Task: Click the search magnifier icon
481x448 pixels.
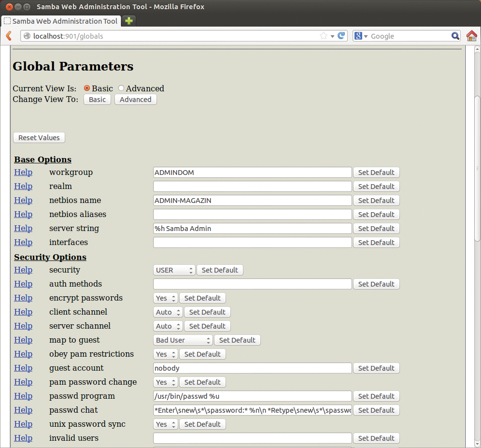Action: 455,36
